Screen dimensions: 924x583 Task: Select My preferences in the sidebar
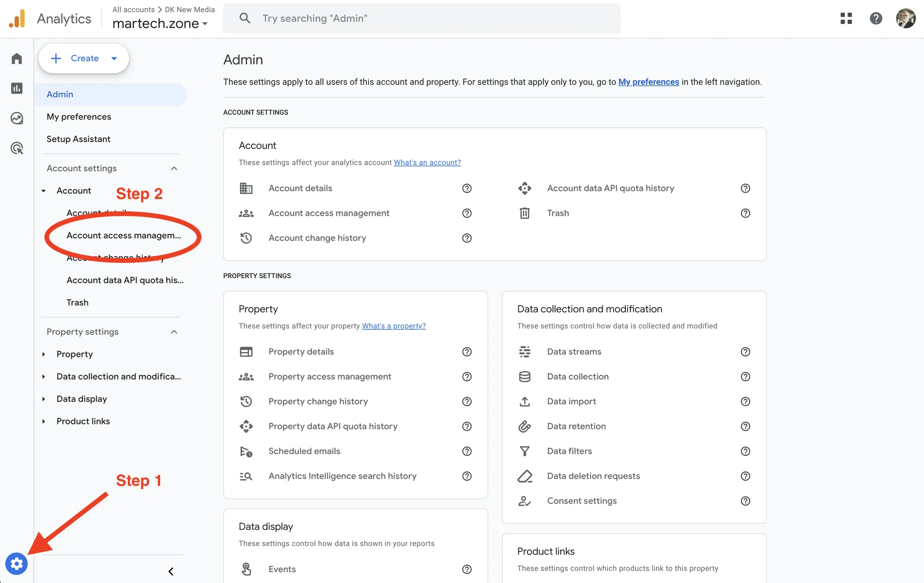point(79,117)
